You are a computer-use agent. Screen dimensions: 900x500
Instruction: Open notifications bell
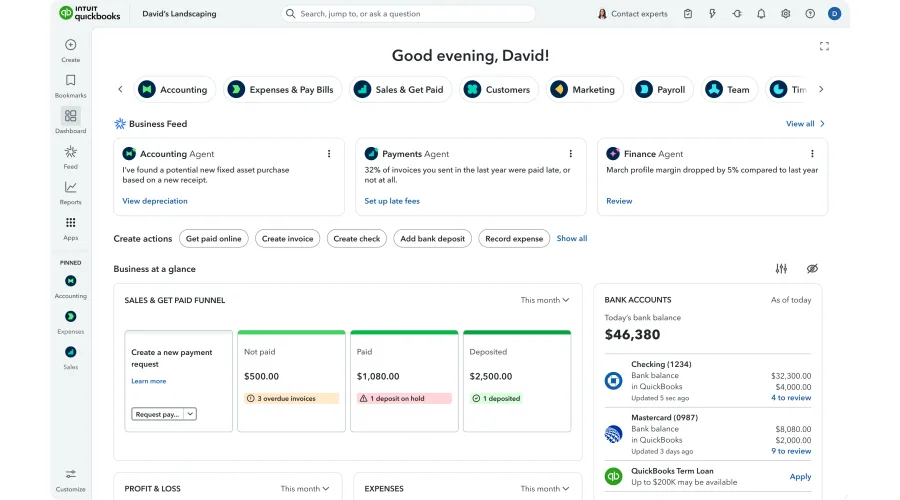(761, 14)
